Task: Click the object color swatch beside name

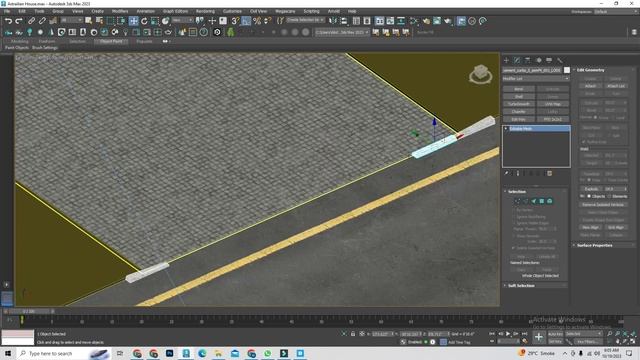Action: (x=567, y=70)
